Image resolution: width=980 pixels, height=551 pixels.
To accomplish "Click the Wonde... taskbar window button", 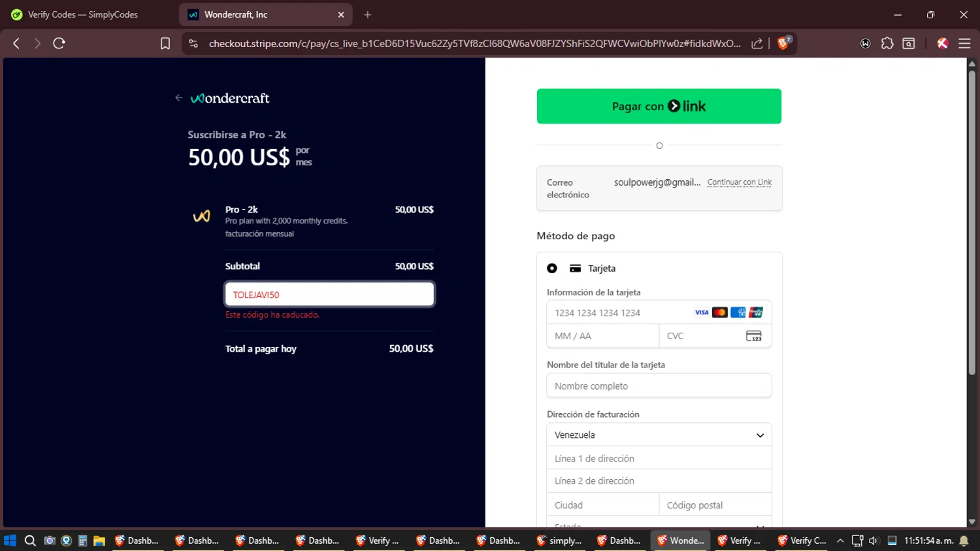I will [680, 541].
